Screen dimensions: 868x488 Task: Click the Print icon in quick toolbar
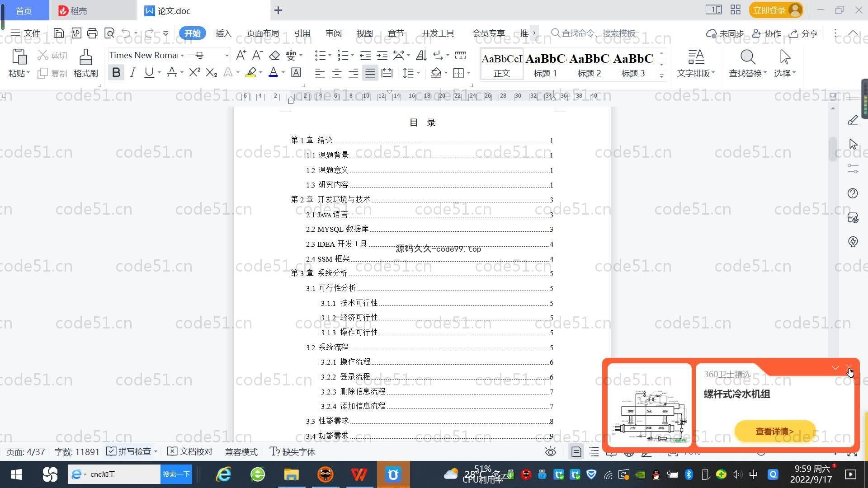pos(92,33)
